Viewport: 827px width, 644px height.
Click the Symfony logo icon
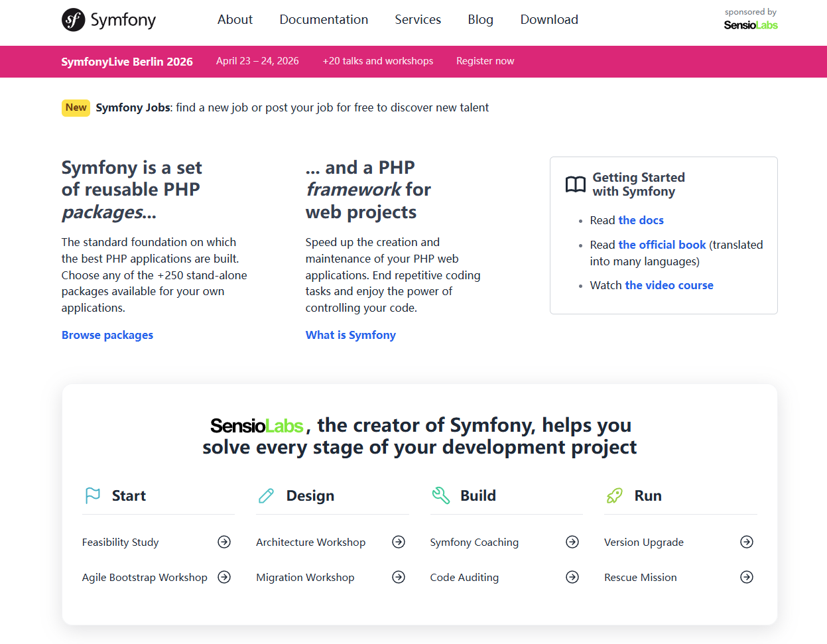coord(74,20)
